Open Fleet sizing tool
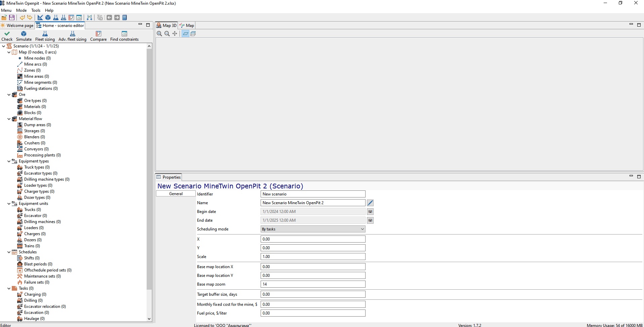The image size is (644, 327). coord(45,36)
